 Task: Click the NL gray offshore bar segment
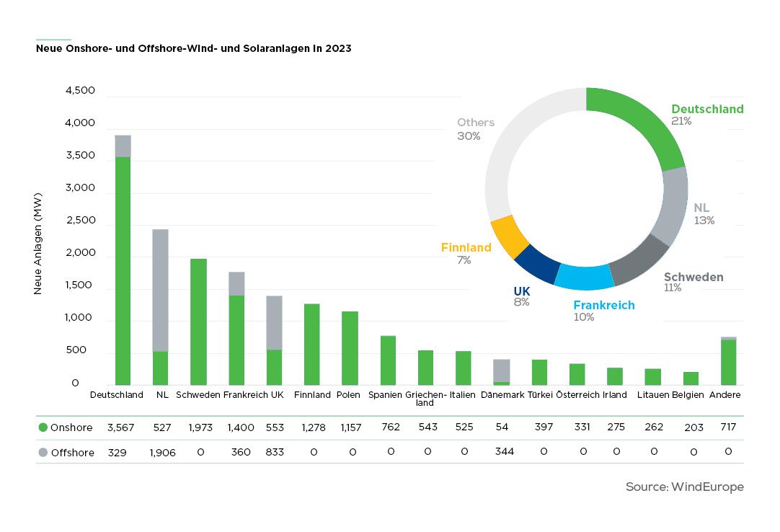pos(160,291)
